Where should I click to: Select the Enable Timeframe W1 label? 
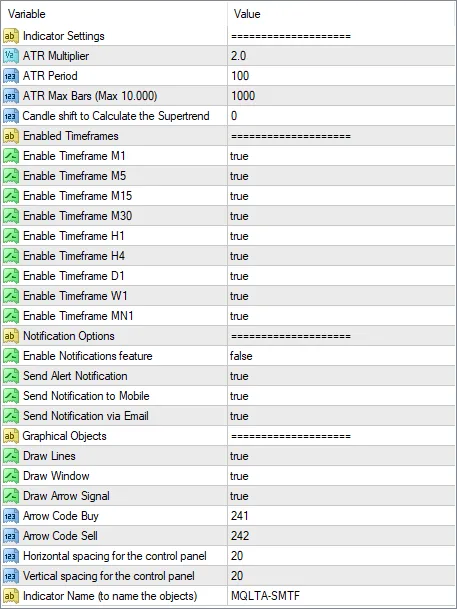pyautogui.click(x=75, y=296)
